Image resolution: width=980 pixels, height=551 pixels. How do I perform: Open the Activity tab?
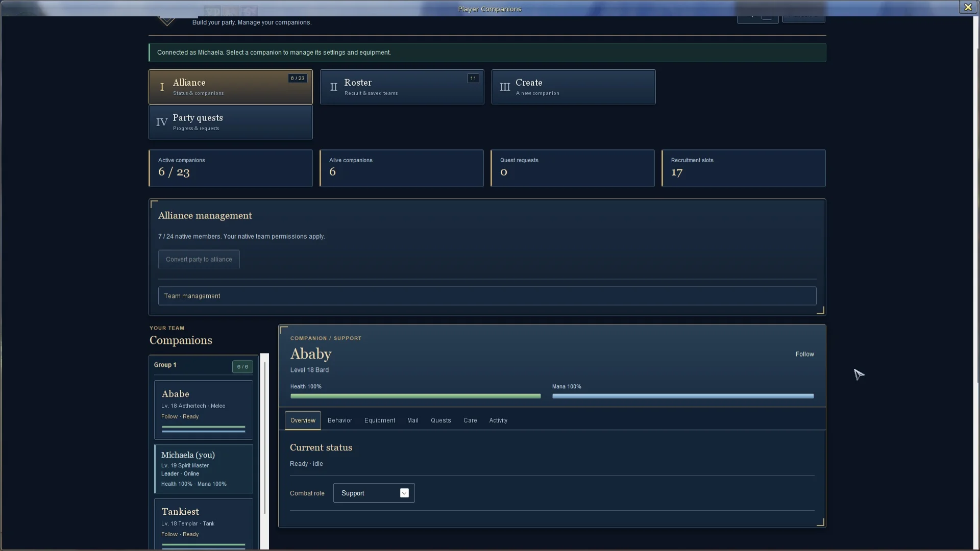[498, 420]
